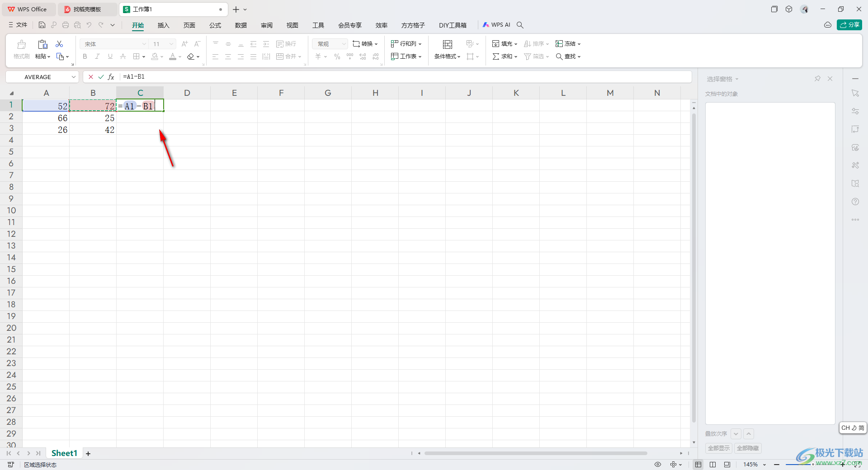
Task: Open fill color bucket swatch
Action: [155, 56]
